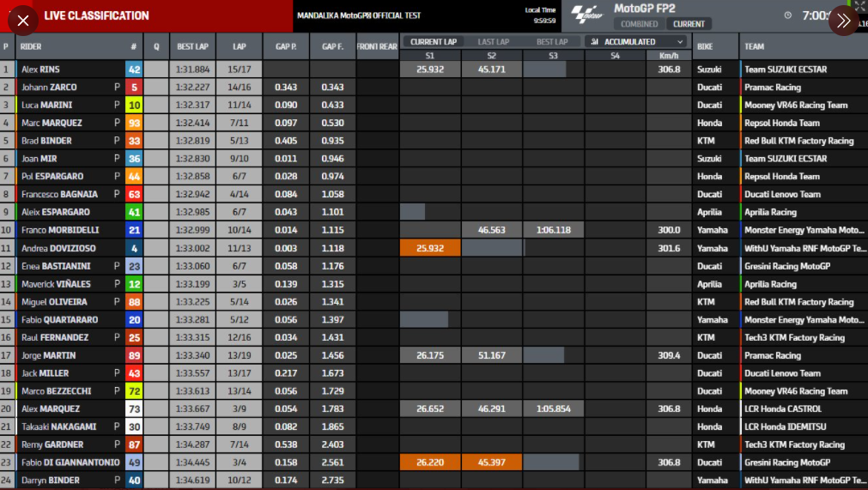Click number badge 30 for Takaaki Nakagami
The height and width of the screenshot is (490, 868).
134,426
